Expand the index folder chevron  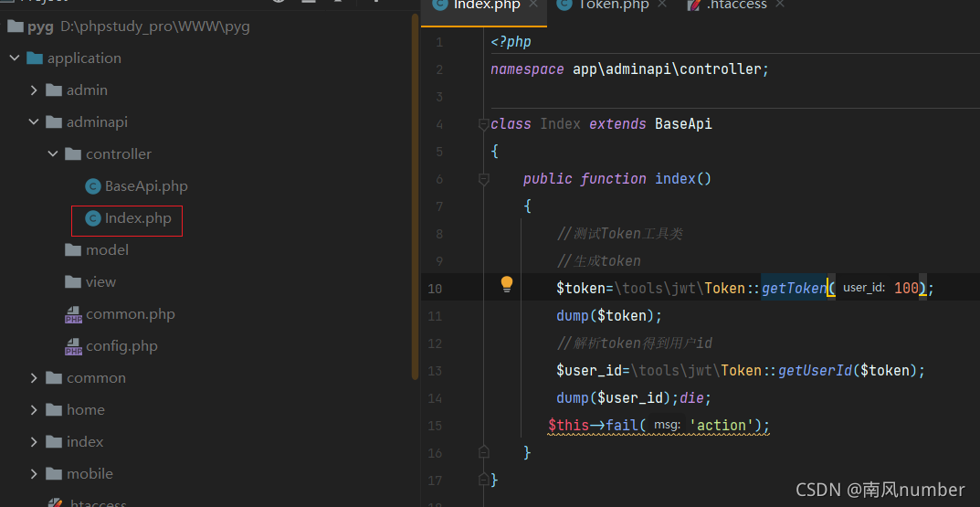34,442
